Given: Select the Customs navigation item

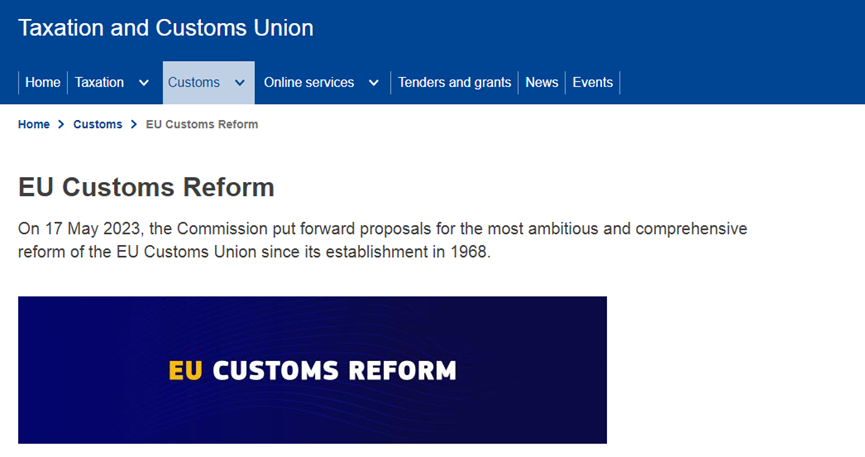Looking at the screenshot, I should tap(194, 82).
